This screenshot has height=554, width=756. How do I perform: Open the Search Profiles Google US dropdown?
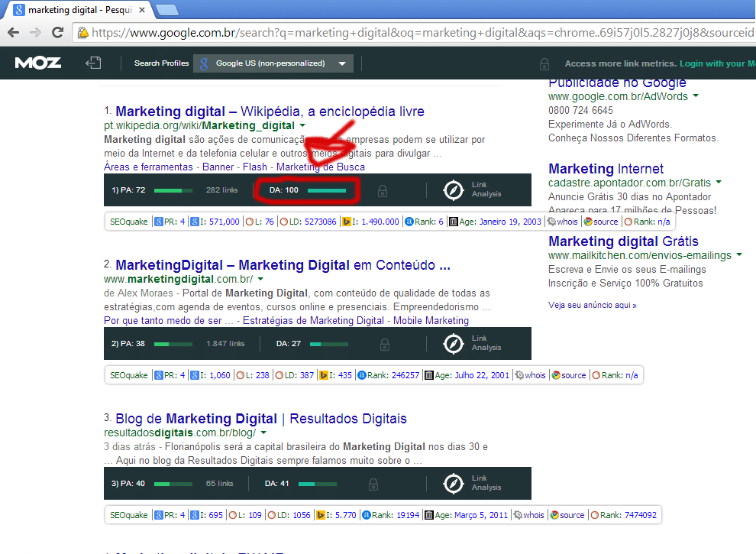pyautogui.click(x=273, y=63)
